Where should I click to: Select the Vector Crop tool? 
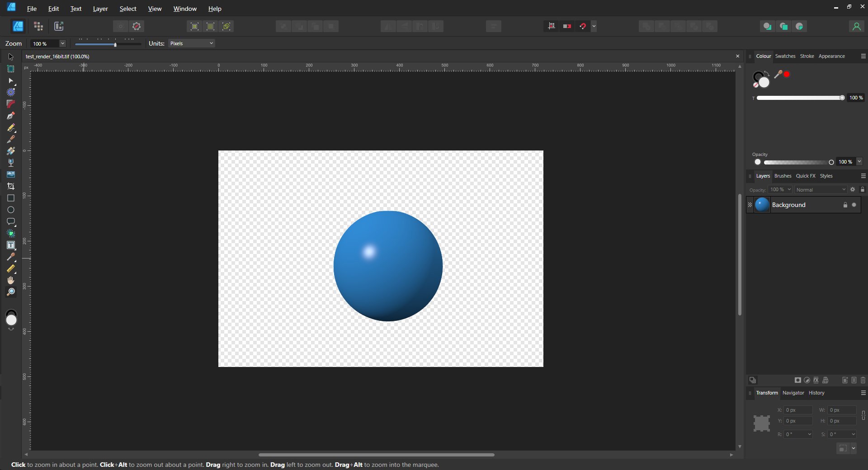click(x=11, y=186)
